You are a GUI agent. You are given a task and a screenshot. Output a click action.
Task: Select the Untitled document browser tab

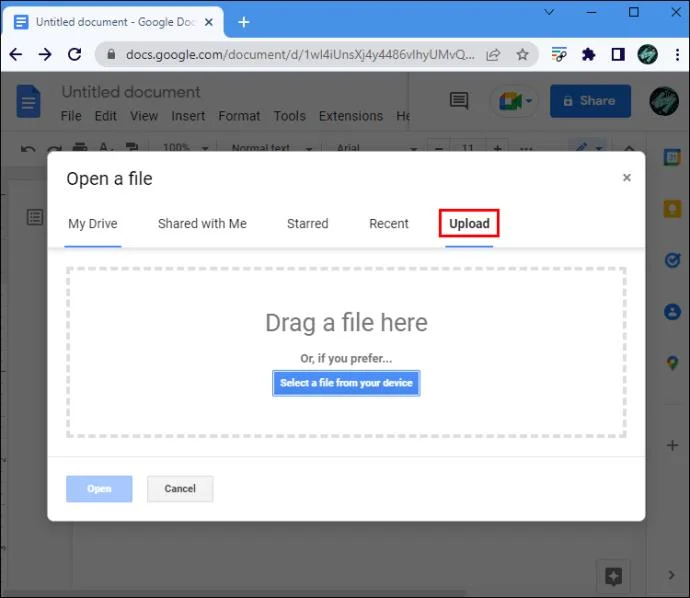[114, 22]
